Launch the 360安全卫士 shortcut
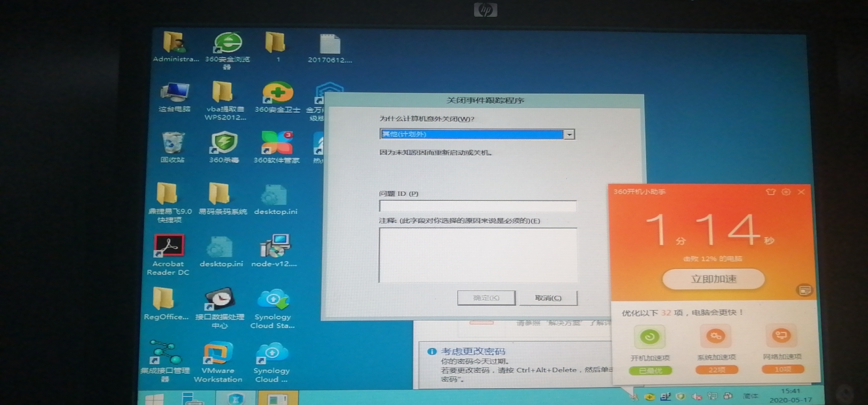The width and height of the screenshot is (868, 405). click(x=277, y=97)
